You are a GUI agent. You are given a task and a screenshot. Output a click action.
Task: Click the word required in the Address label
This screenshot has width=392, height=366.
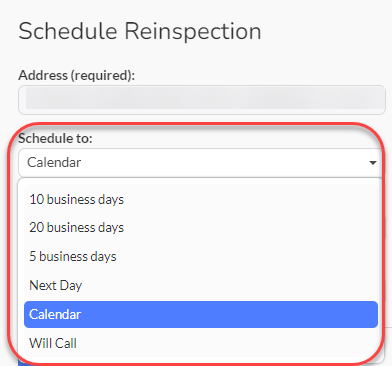101,75
